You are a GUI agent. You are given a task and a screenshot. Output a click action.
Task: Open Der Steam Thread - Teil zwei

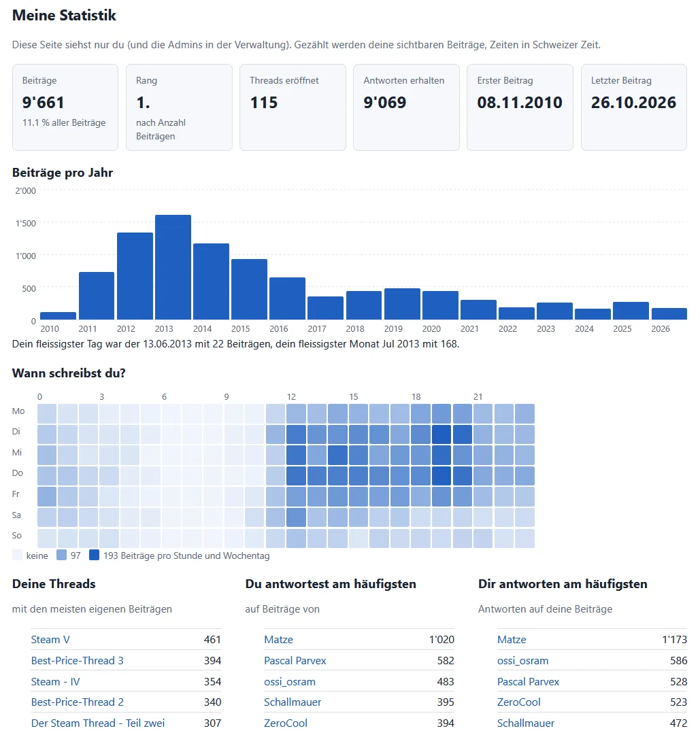click(98, 723)
